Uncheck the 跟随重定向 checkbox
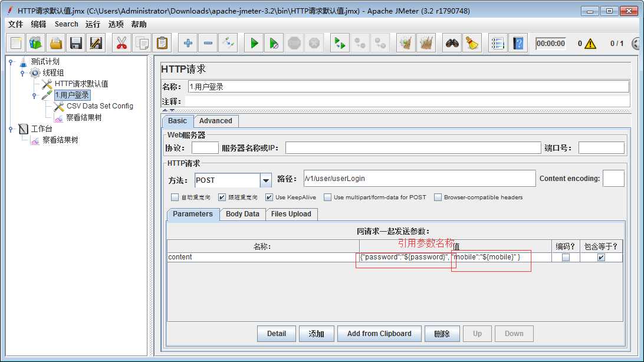Screen dimensions: 644x362 coord(222,198)
